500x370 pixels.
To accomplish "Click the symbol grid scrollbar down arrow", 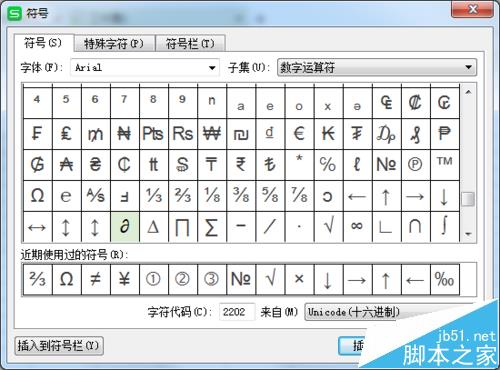I will [468, 234].
